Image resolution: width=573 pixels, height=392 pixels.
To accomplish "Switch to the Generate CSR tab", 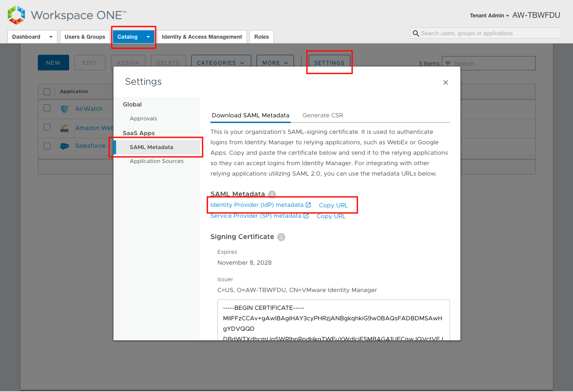I will (x=323, y=116).
